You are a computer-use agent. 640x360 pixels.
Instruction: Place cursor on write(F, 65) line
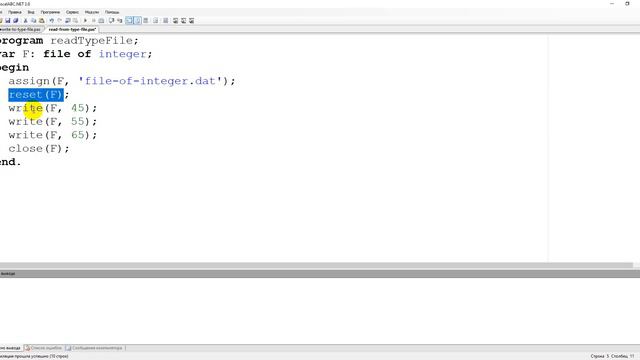[x=53, y=135]
